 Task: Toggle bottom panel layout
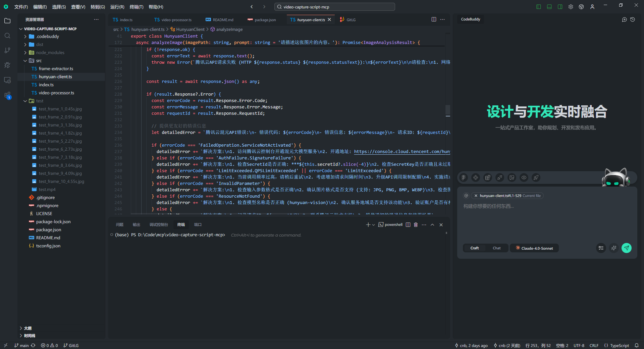(549, 7)
